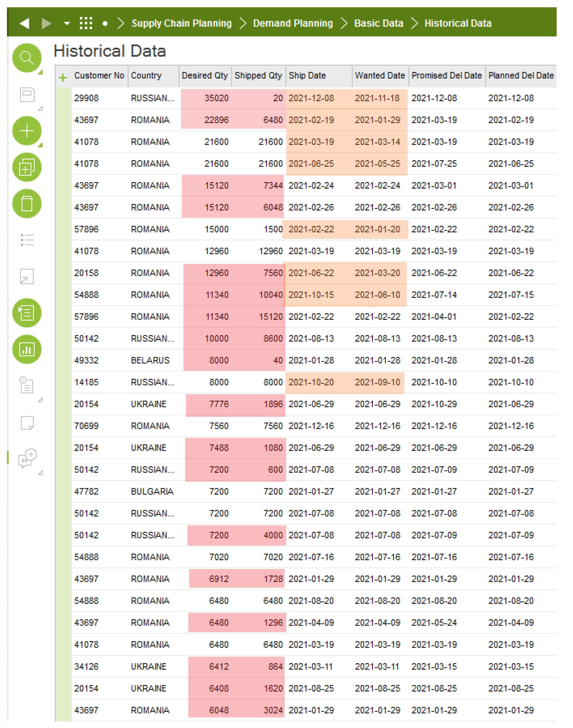Screen dimensions: 573x728
Task: Click the green New record plus icon
Action: click(26, 130)
